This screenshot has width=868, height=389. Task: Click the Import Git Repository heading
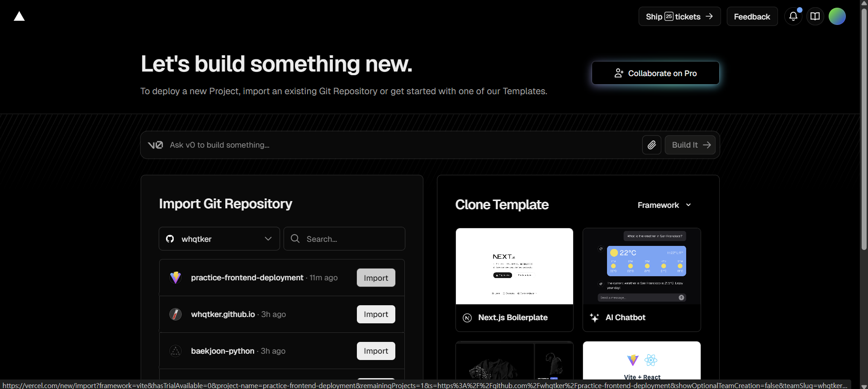click(226, 204)
